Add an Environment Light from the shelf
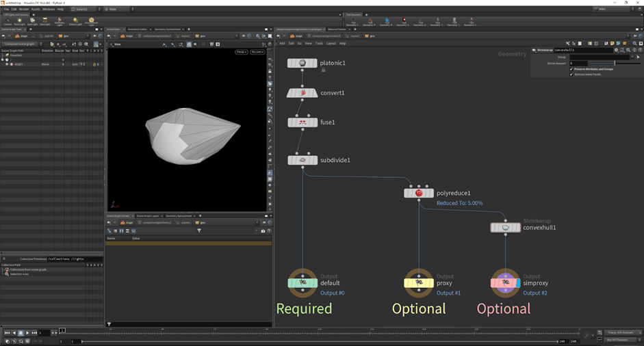 tap(91, 21)
